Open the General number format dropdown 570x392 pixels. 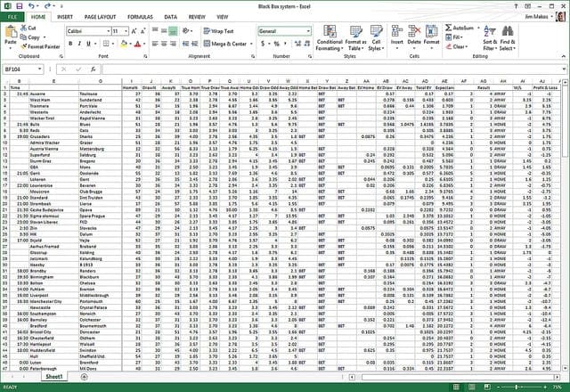[x=308, y=31]
